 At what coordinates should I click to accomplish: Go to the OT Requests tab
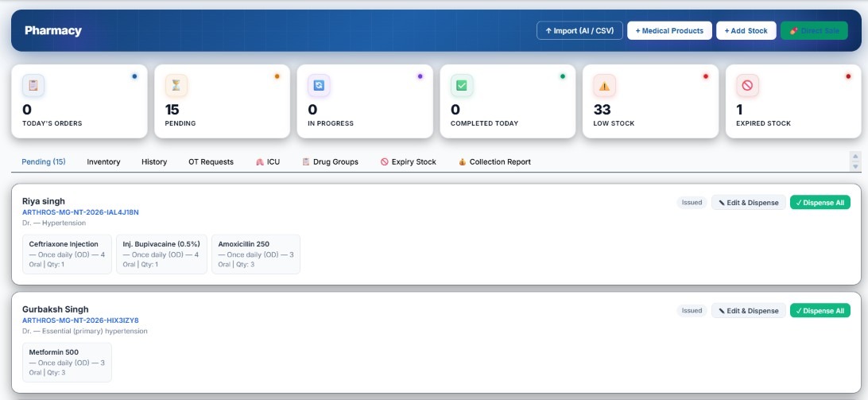pyautogui.click(x=211, y=161)
